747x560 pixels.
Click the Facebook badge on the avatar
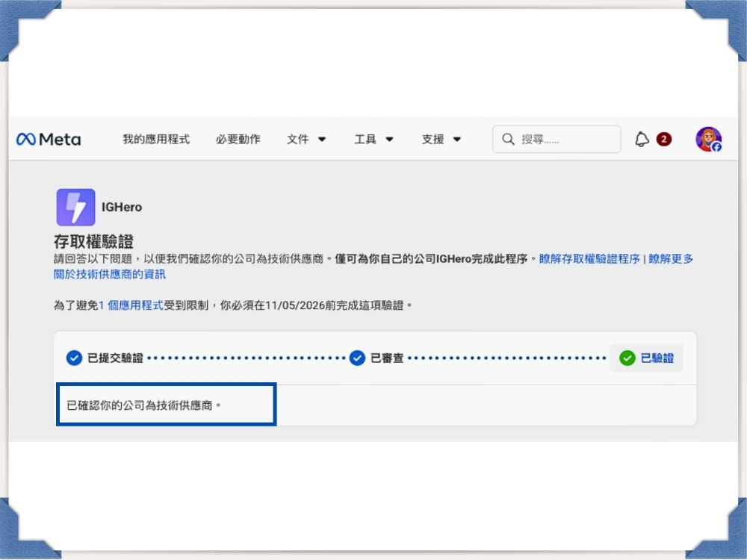pos(716,146)
